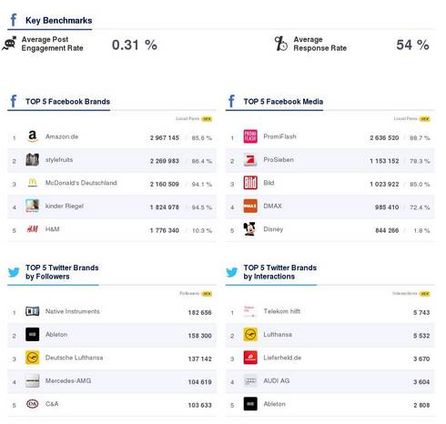Select the TOP 5 Facebook Media heading
Viewport: 446px width, 424px height.
click(x=283, y=101)
